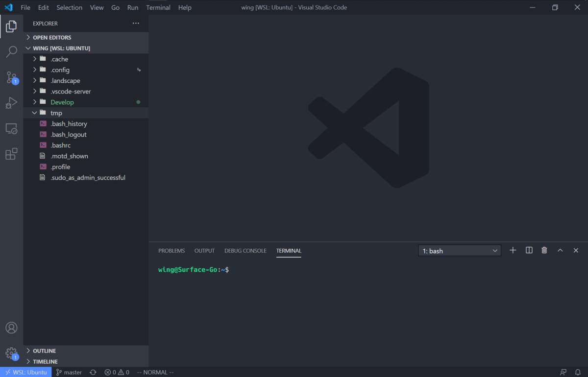The height and width of the screenshot is (377, 588).
Task: Expand the Develop folder
Action: pyautogui.click(x=86, y=102)
